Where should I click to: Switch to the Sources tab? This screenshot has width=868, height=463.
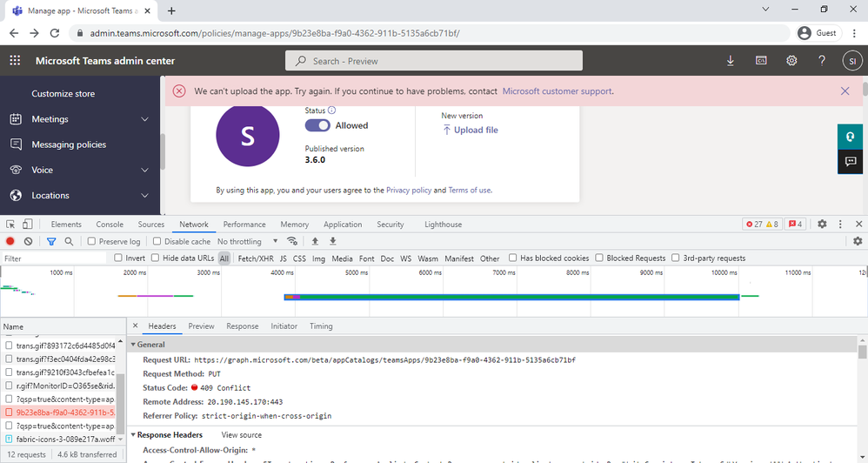151,225
